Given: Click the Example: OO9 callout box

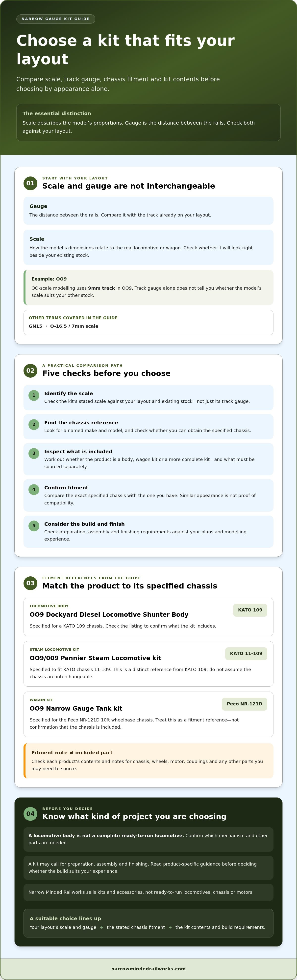Looking at the screenshot, I should pyautogui.click(x=148, y=287).
